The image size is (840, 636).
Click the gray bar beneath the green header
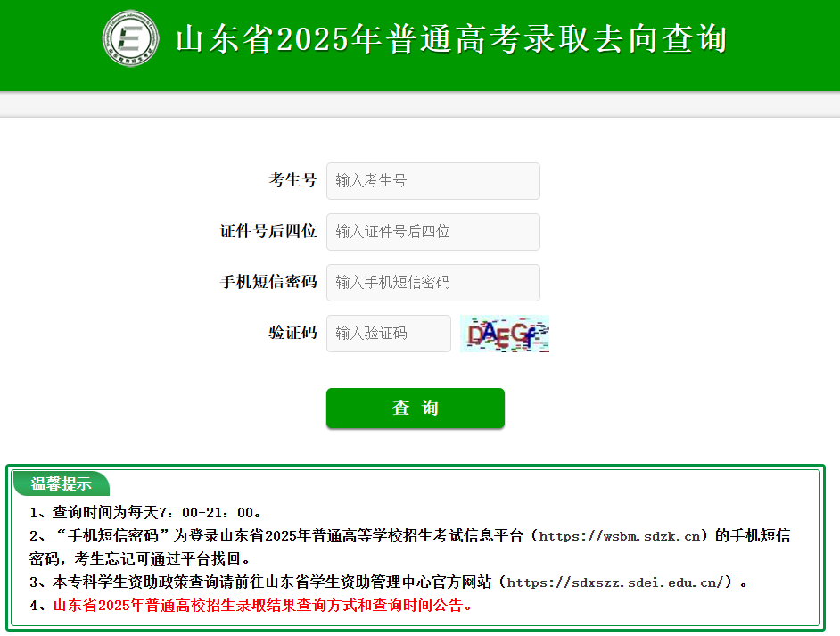(420, 104)
